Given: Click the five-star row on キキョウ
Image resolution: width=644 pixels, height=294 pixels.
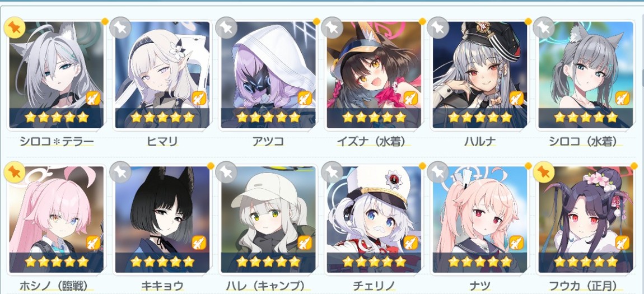Looking at the screenshot, I should coord(162,262).
